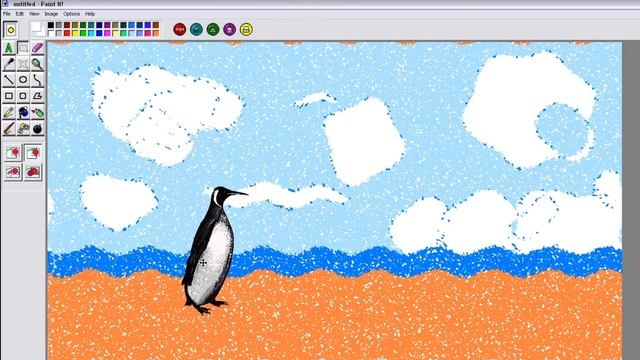Pick the black color swatch

pyautogui.click(x=51, y=25)
